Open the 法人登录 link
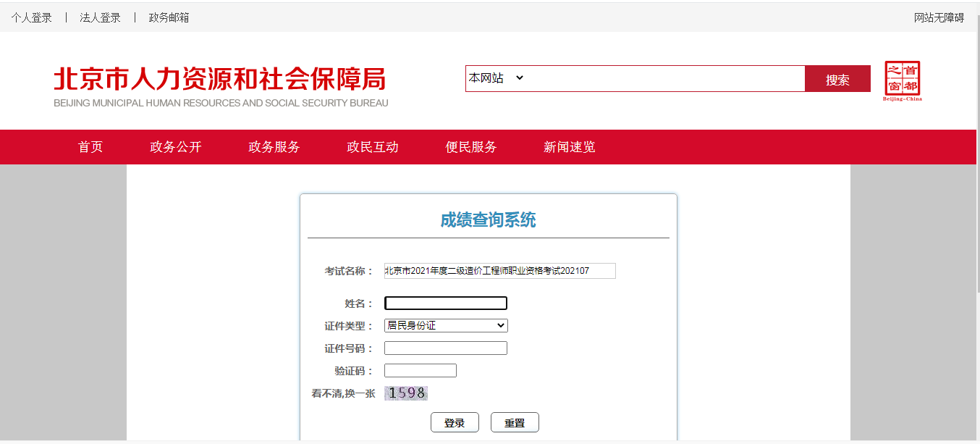Image resolution: width=980 pixels, height=444 pixels. (x=100, y=17)
